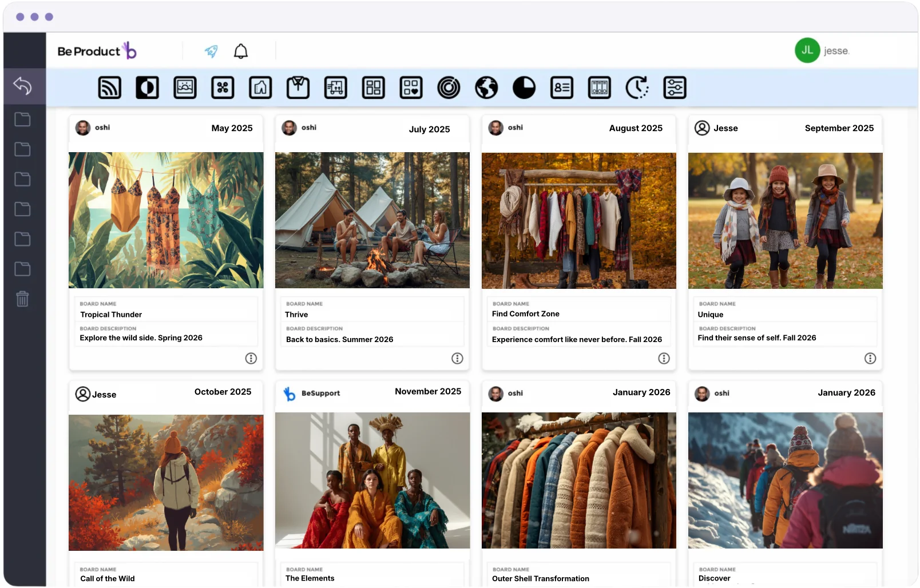
Task: Open the RSS feed icon in toolbar
Action: tap(109, 88)
